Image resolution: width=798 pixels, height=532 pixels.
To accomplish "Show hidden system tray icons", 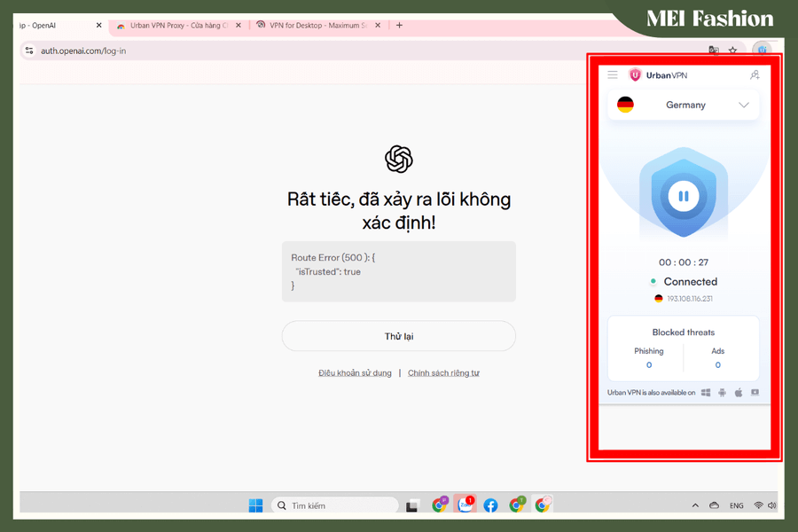I will [x=695, y=505].
